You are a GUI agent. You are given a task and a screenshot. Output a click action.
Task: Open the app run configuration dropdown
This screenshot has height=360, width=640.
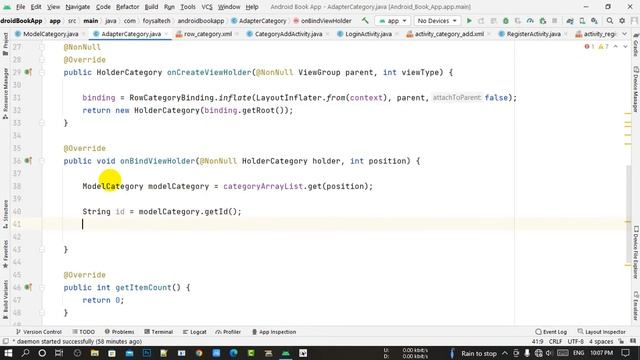(393, 20)
